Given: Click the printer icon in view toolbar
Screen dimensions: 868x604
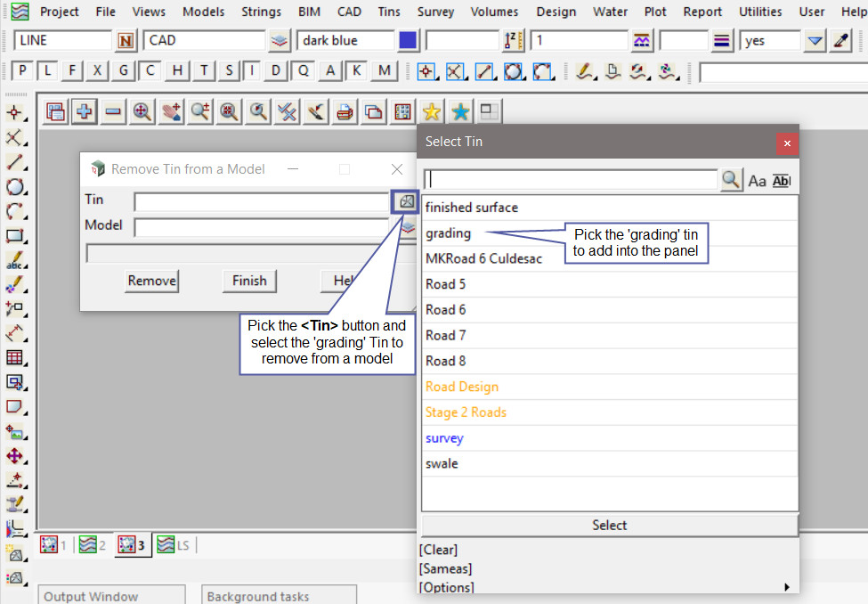Looking at the screenshot, I should pyautogui.click(x=345, y=111).
